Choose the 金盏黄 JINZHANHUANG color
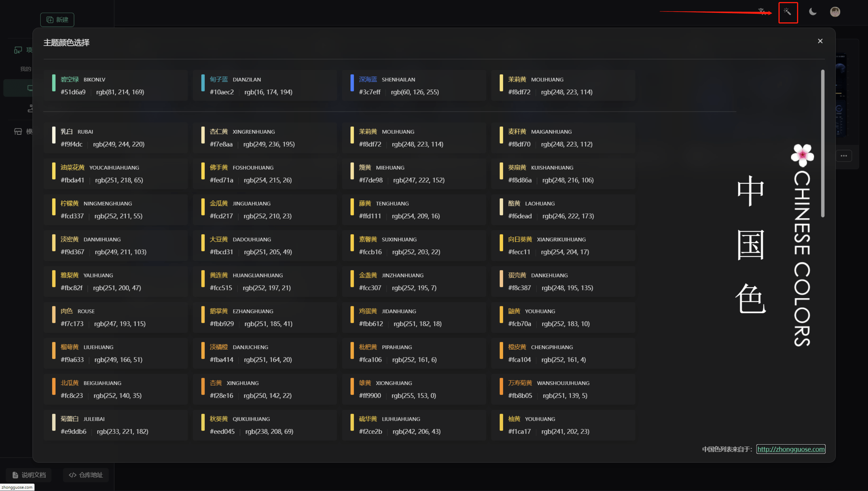 click(414, 281)
